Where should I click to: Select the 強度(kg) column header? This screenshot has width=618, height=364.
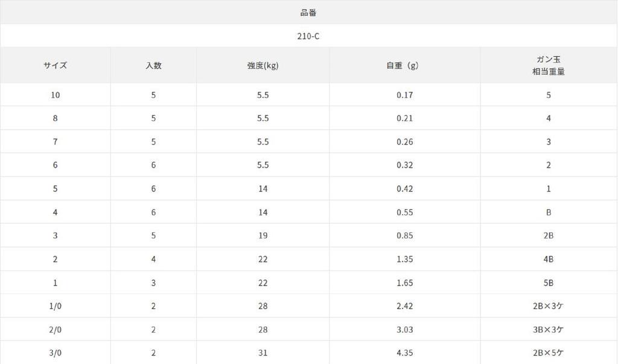(263, 66)
